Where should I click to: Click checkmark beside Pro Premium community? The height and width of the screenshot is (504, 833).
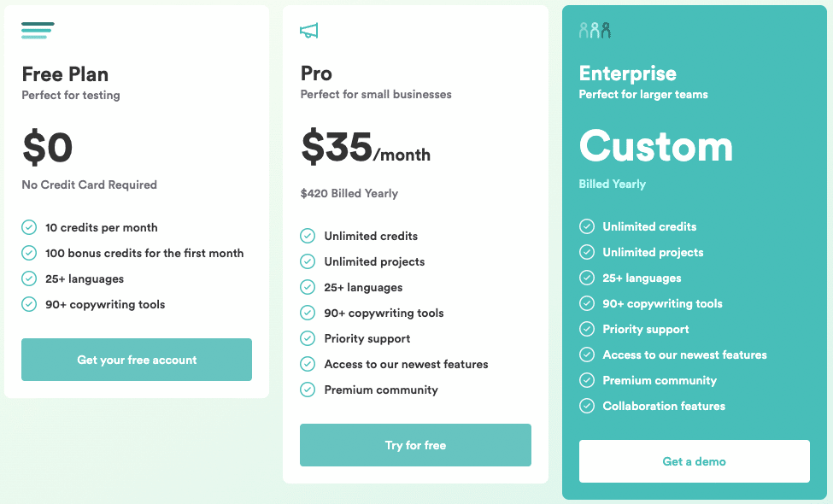click(308, 390)
